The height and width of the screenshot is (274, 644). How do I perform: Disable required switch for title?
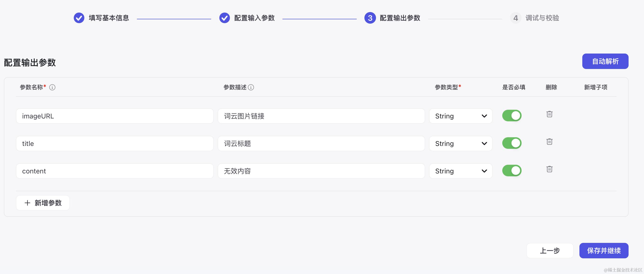[512, 143]
